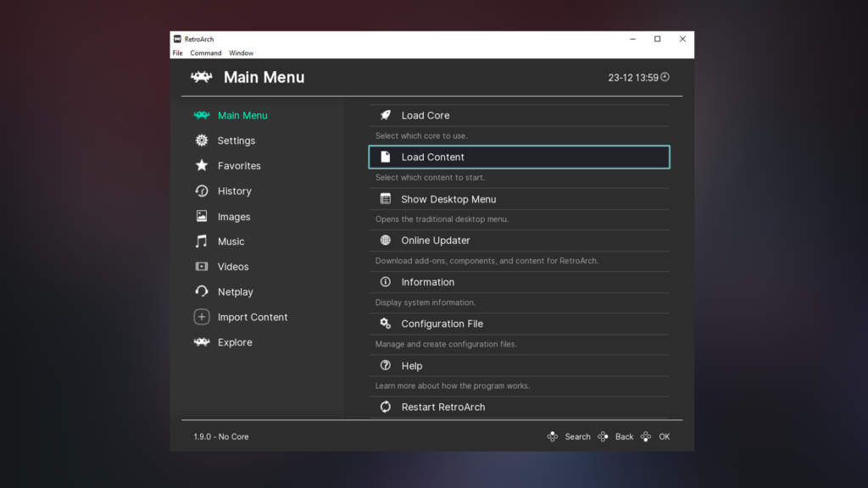Open the File menu
The width and height of the screenshot is (868, 488).
coord(178,53)
